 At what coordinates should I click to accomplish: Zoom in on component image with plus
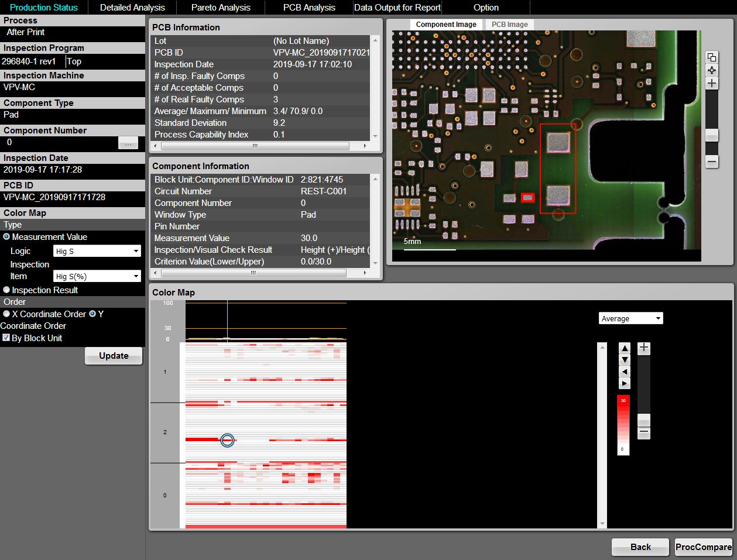711,84
